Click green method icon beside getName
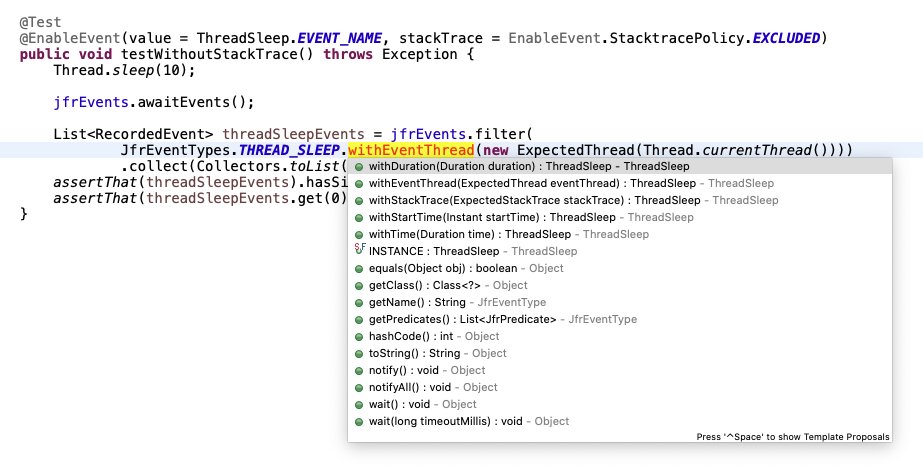Image resolution: width=923 pixels, height=474 pixels. click(359, 303)
